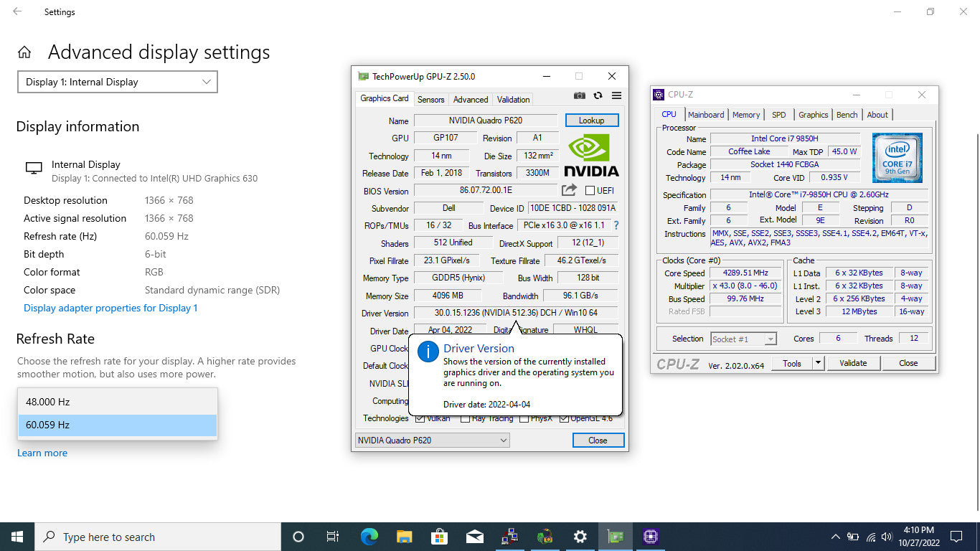Click the GPU-Z Driver Version field

[x=516, y=313]
